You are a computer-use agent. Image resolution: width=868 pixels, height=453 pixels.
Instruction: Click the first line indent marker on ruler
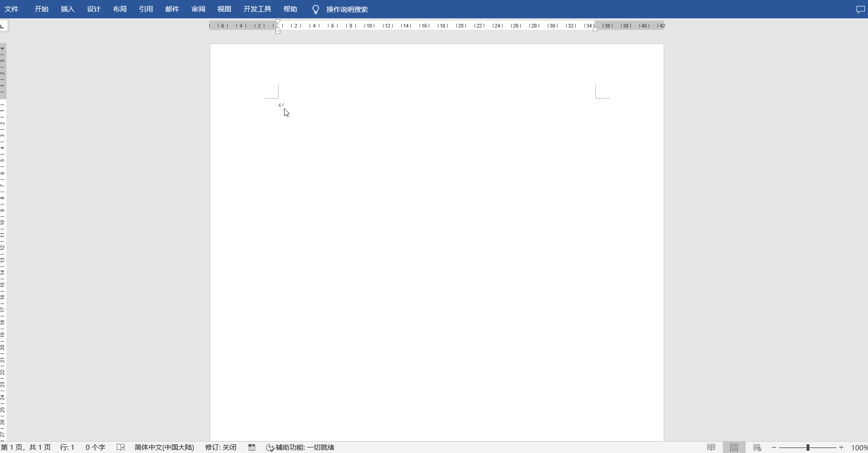278,22
